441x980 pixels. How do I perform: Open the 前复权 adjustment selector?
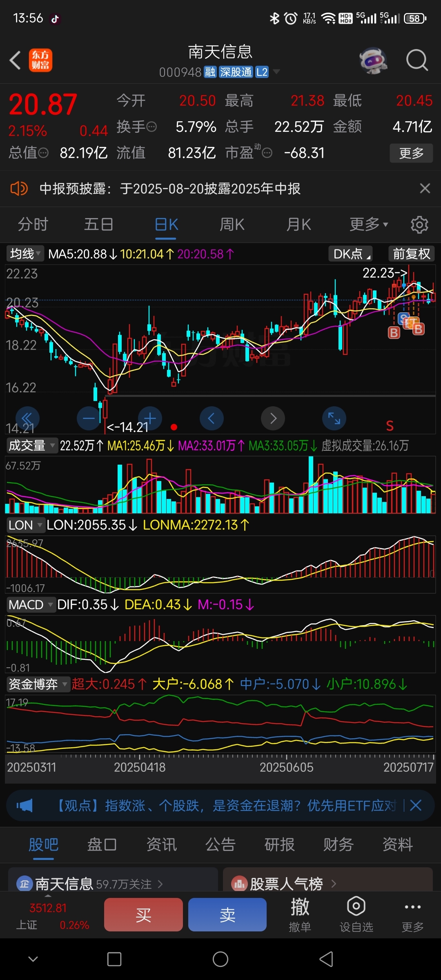coord(411,254)
